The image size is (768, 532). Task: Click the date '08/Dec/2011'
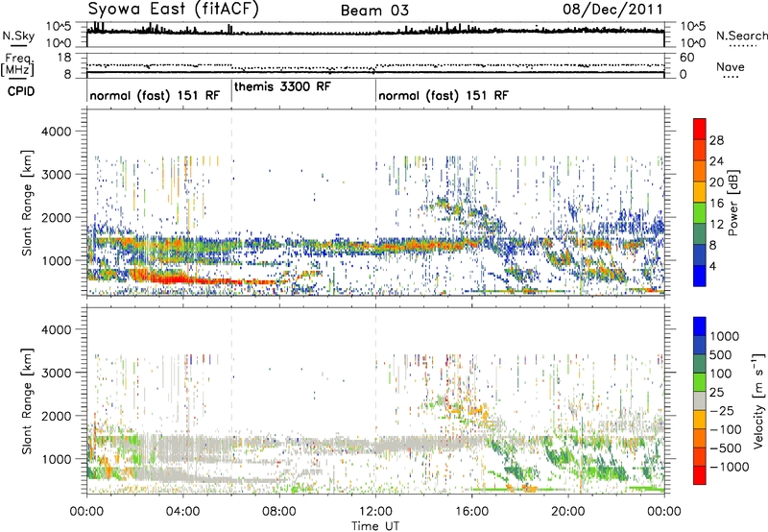tap(612, 9)
